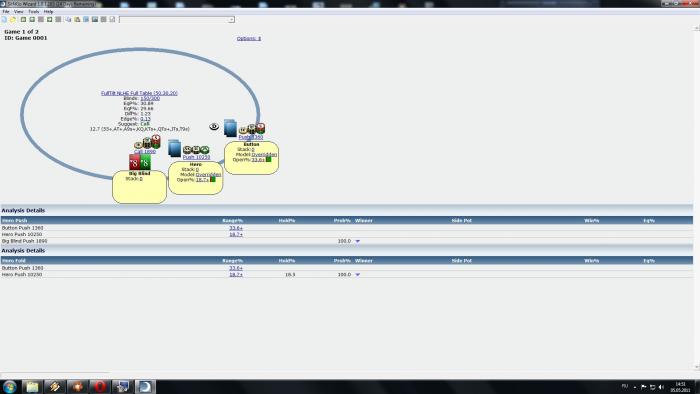Click the Edge% value link
700x394 pixels.
click(x=145, y=119)
